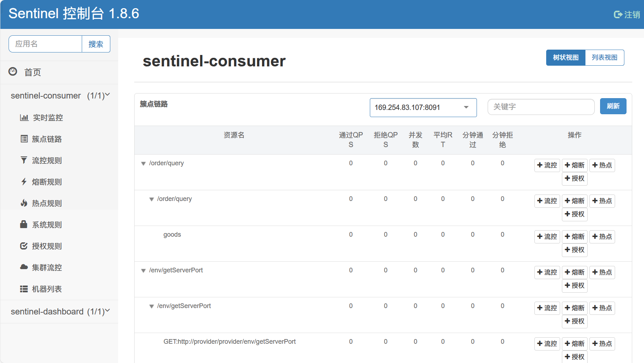Add 流控 rule for top /env/getServerPort
The width and height of the screenshot is (644, 363).
tap(547, 272)
